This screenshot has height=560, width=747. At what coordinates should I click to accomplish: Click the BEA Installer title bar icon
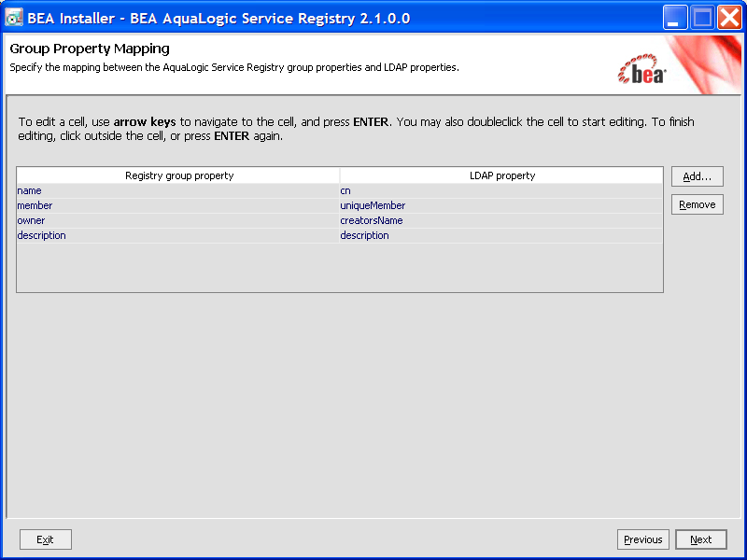(x=14, y=18)
